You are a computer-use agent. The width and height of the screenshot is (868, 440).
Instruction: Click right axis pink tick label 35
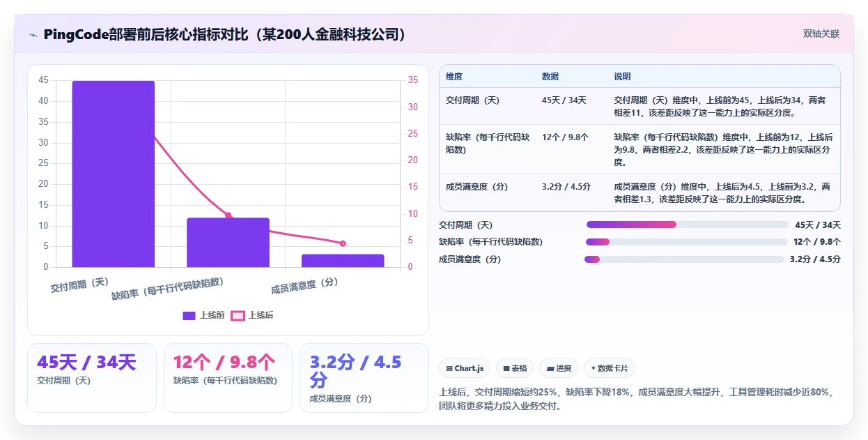coord(412,80)
